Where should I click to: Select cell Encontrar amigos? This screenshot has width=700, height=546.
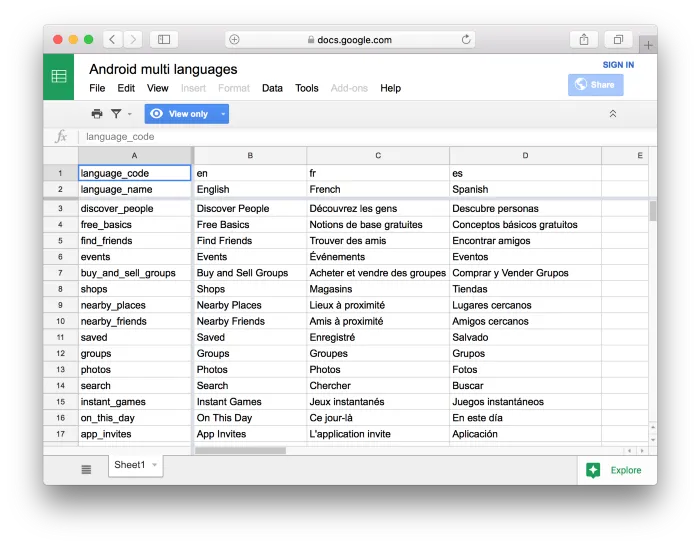point(525,241)
